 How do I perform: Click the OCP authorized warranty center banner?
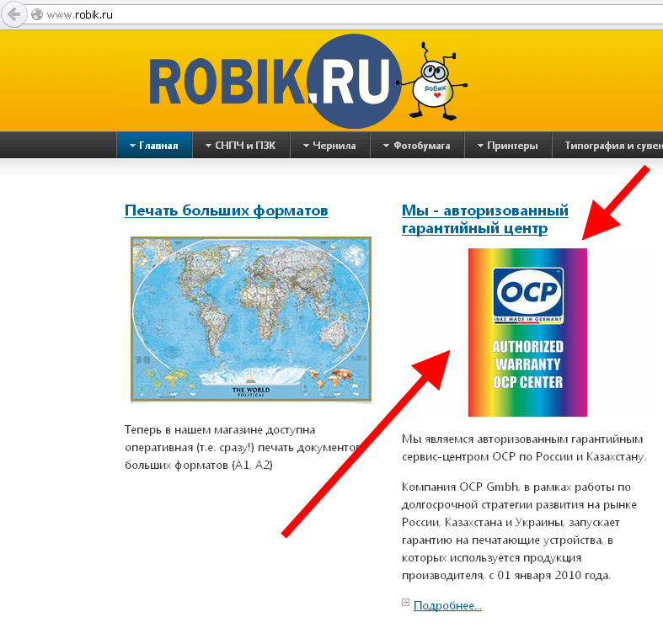click(x=527, y=333)
